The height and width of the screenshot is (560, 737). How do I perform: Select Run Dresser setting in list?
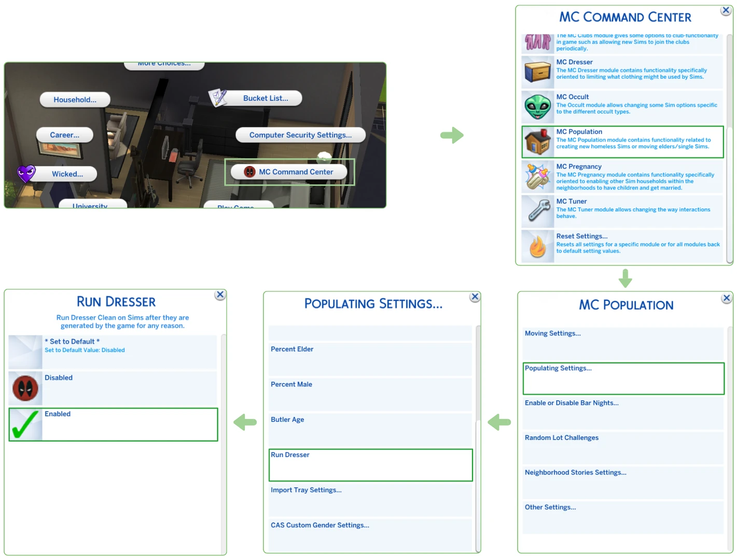pos(370,465)
